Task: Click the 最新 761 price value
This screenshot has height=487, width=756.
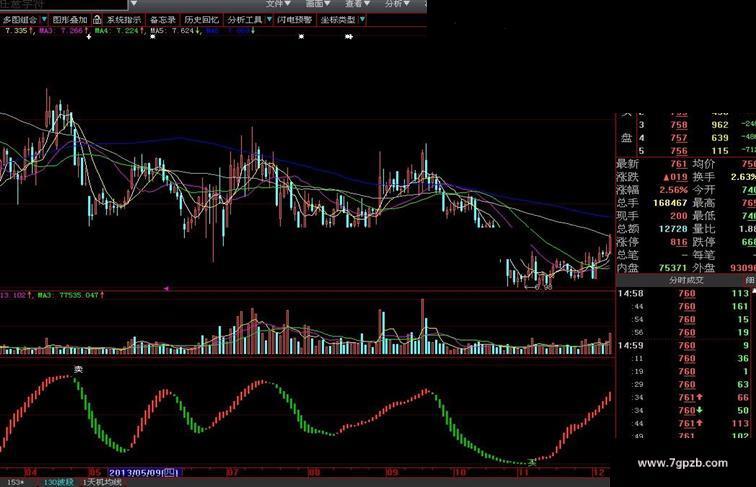Action: [x=678, y=164]
